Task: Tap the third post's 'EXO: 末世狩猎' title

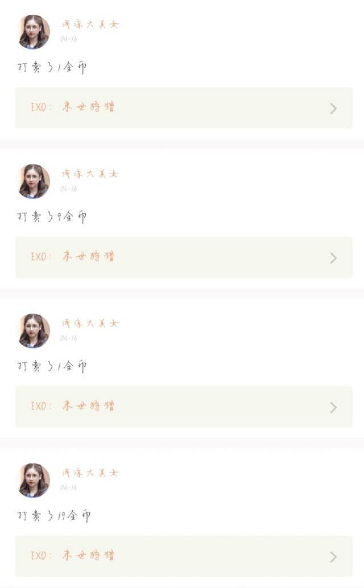Action: click(x=73, y=407)
